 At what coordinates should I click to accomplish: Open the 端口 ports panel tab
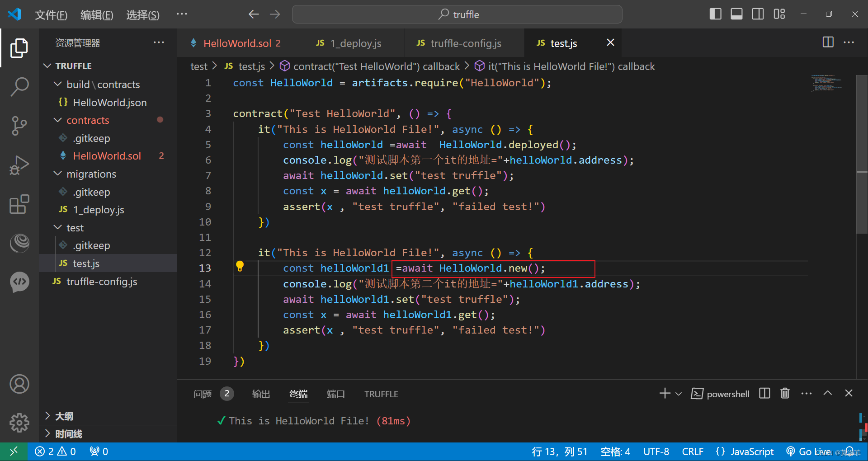tap(335, 394)
